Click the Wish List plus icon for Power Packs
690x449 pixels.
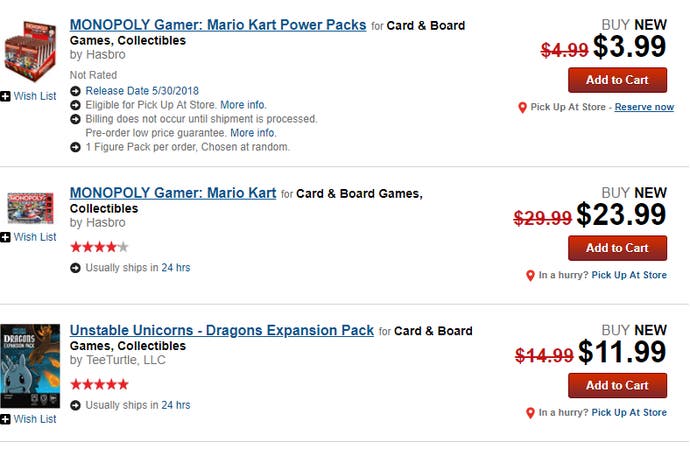tap(5, 96)
